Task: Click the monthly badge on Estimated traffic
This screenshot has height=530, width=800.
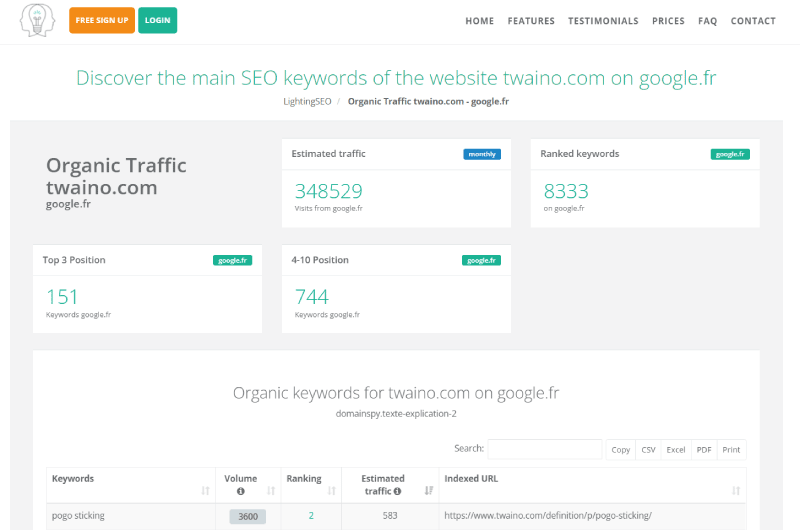Action: coord(482,154)
